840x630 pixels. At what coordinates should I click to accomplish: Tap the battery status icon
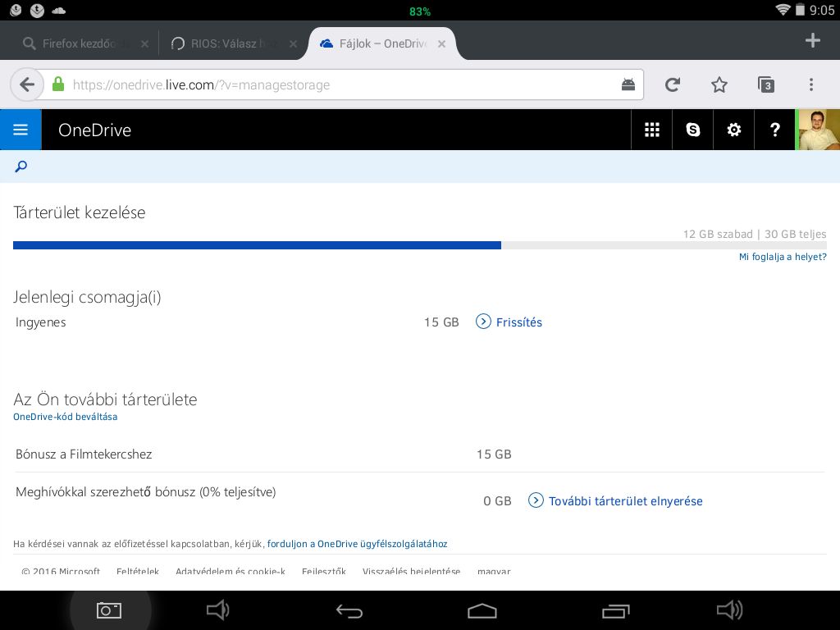[x=800, y=9]
